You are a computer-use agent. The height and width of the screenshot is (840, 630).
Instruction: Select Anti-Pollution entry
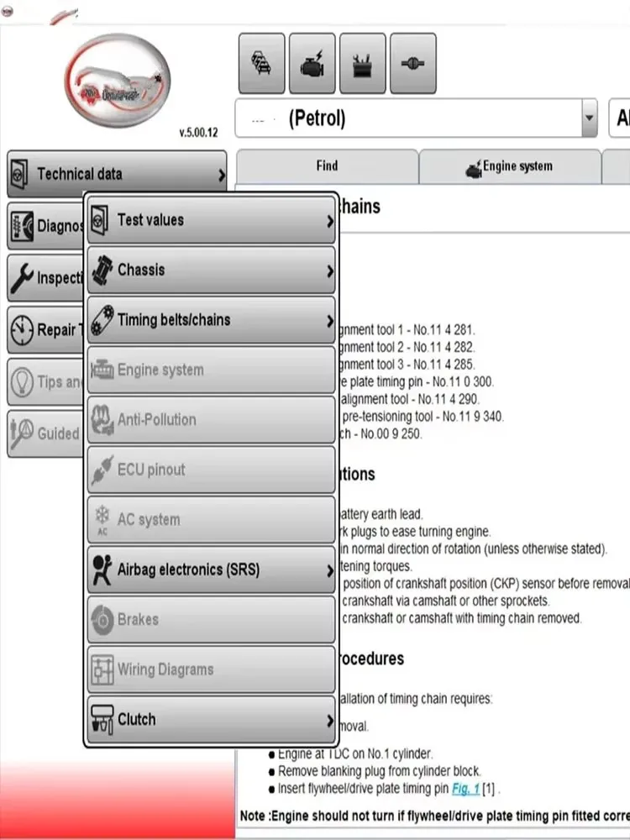point(212,420)
